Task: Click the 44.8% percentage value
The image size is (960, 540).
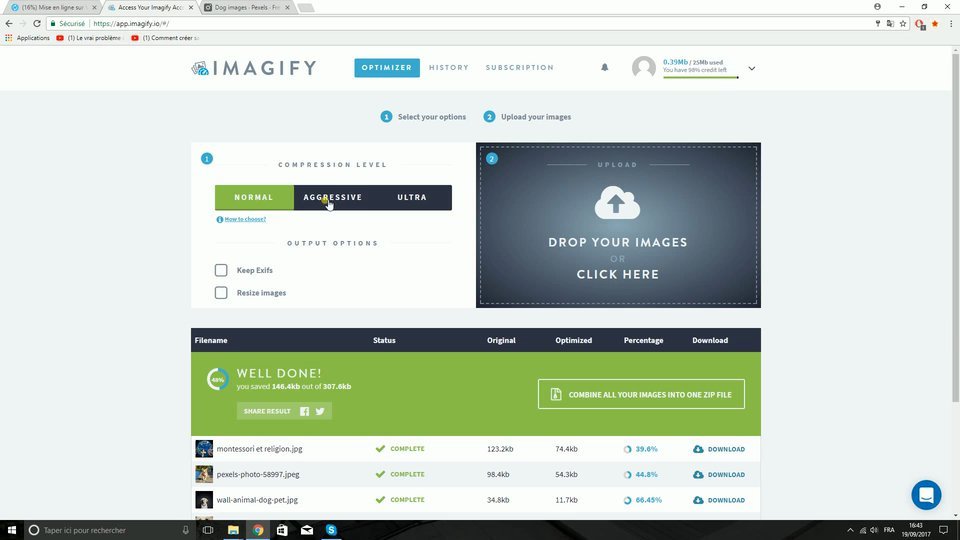Action: tap(646, 474)
